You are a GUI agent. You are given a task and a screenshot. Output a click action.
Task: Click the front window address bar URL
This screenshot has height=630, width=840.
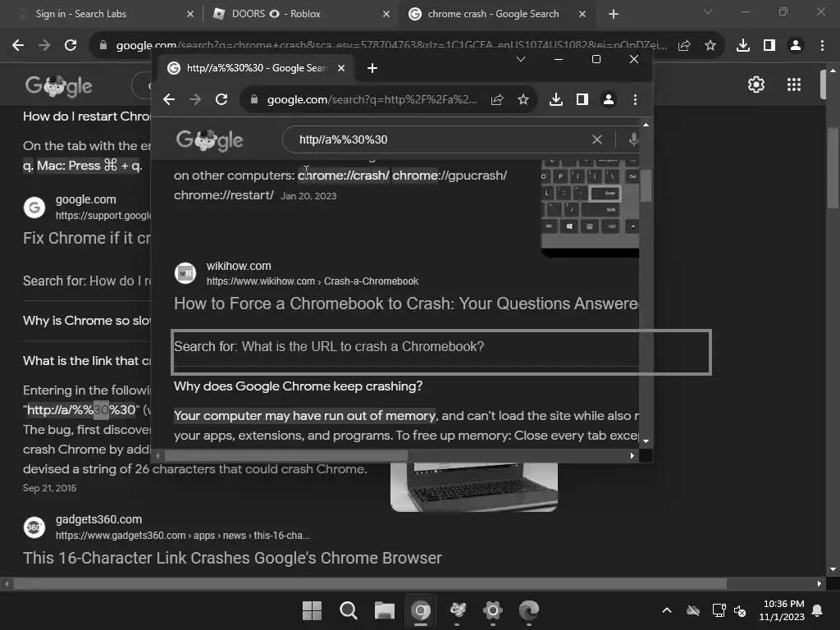pyautogui.click(x=372, y=99)
